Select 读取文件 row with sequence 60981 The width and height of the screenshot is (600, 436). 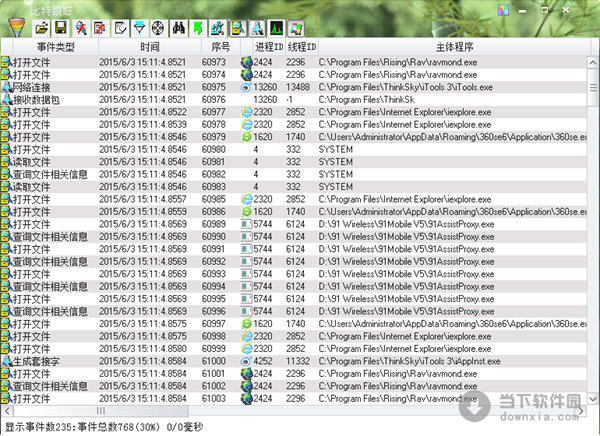[294, 162]
